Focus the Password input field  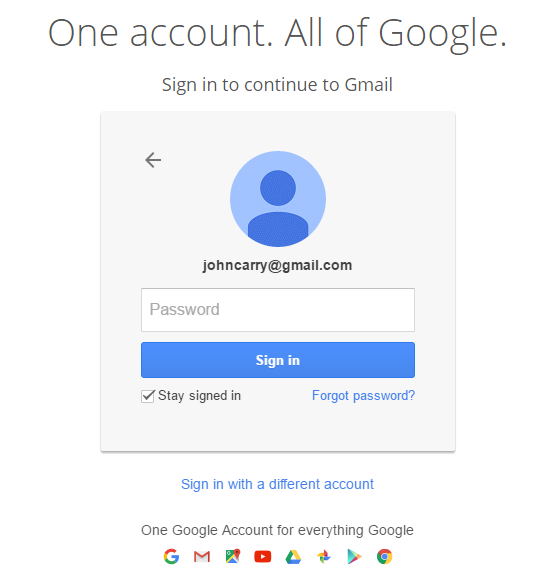point(278,310)
